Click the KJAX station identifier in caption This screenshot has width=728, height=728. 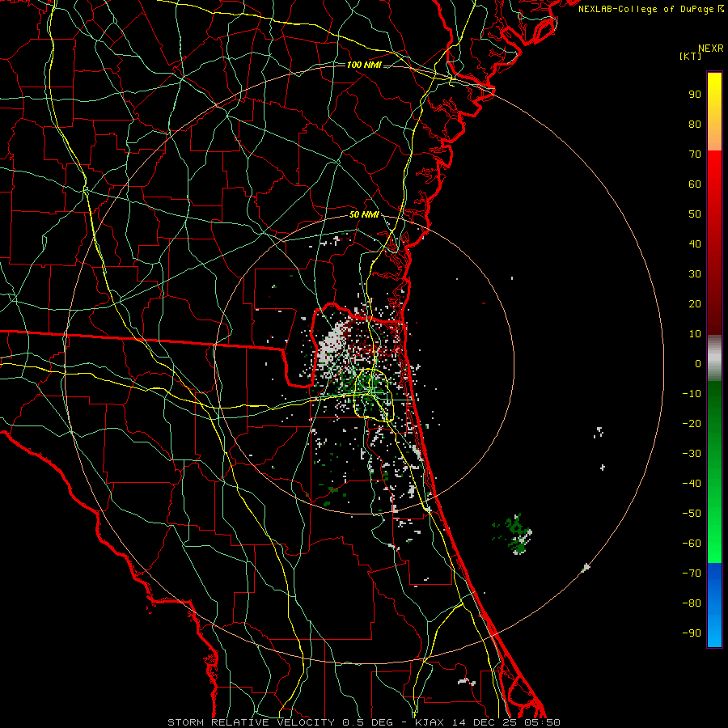(x=430, y=722)
